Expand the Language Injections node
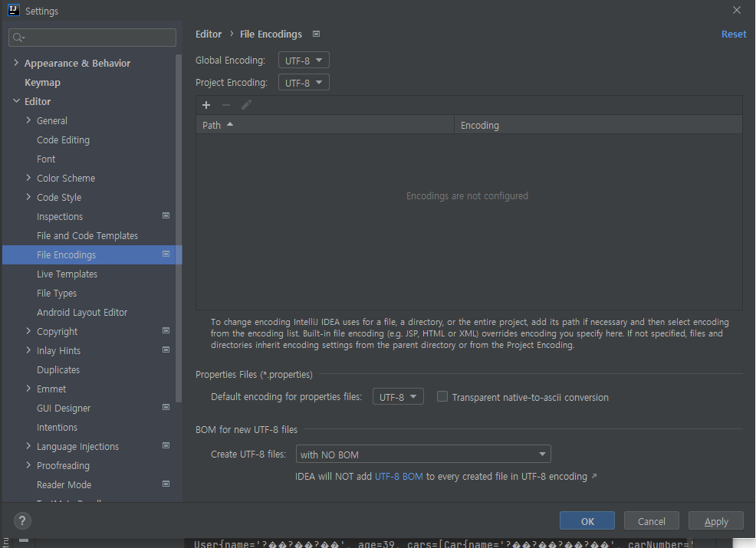The width and height of the screenshot is (756, 548). pos(28,446)
